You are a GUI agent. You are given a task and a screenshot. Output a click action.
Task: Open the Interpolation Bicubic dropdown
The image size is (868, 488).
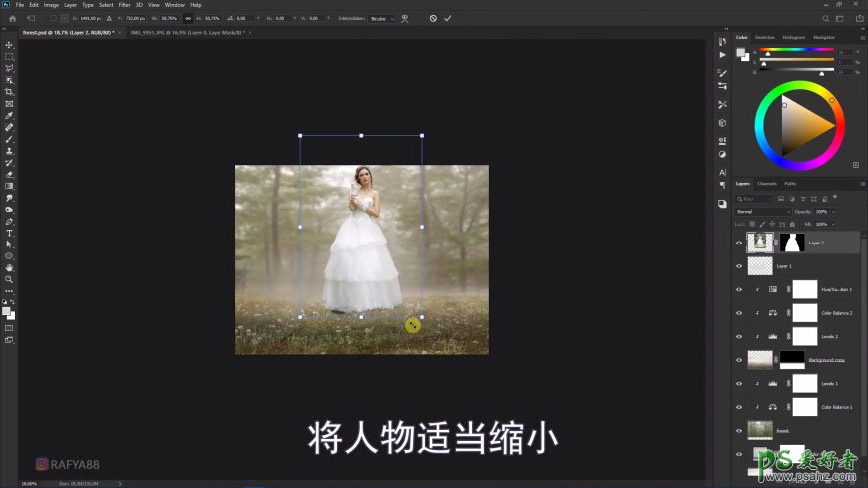(382, 18)
